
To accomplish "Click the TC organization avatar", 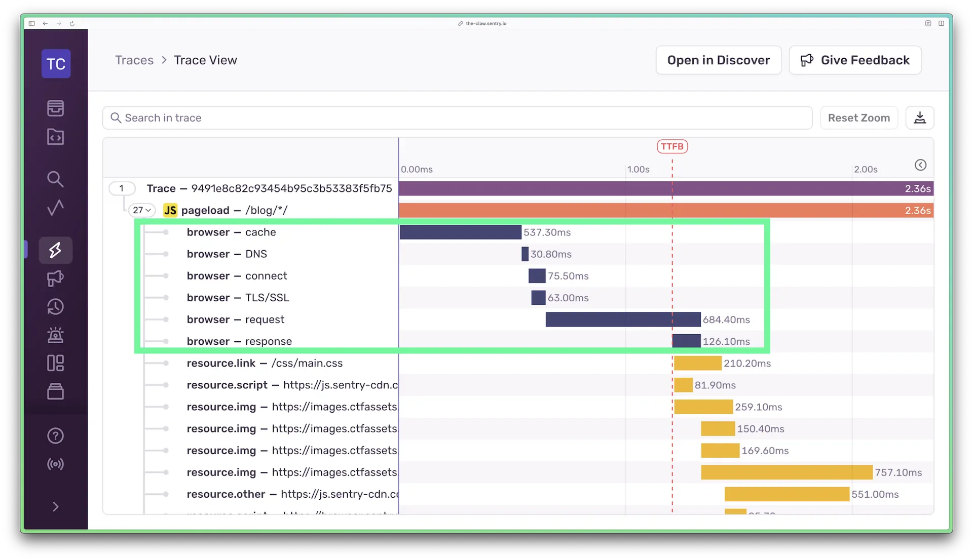I will 56,64.
